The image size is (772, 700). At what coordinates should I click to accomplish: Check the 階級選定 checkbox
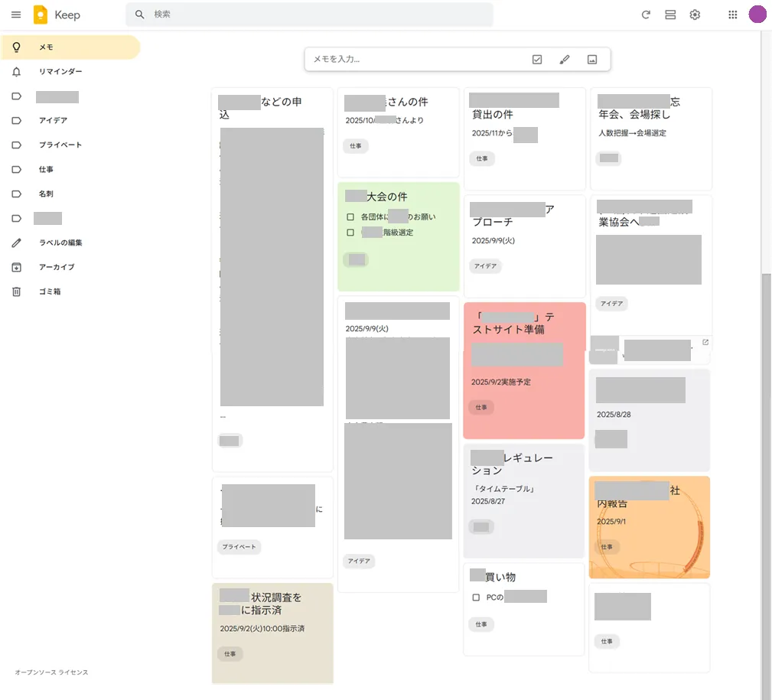[x=350, y=233]
